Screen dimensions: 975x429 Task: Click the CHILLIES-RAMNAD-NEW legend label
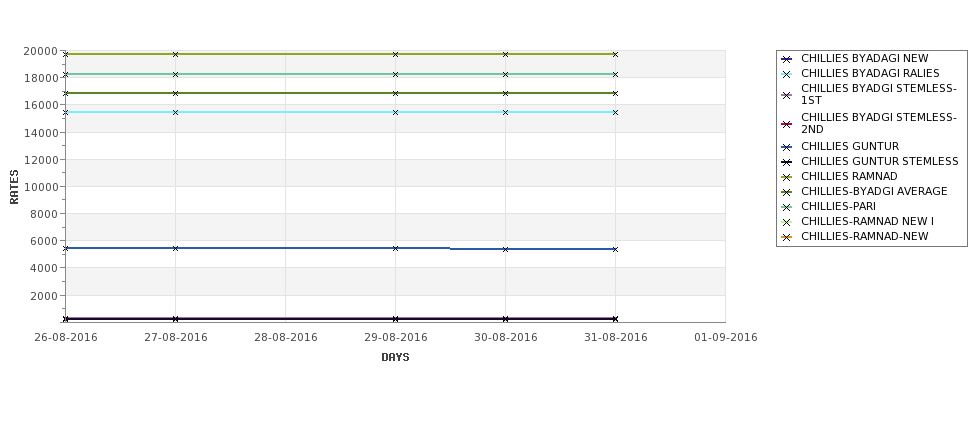click(x=864, y=236)
